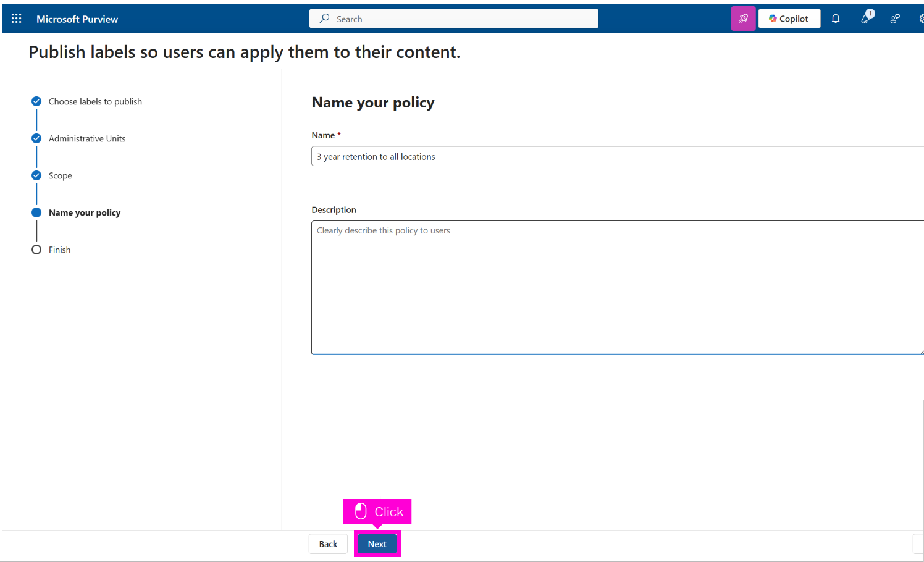Open What's new megaphone with badge

pyautogui.click(x=866, y=19)
